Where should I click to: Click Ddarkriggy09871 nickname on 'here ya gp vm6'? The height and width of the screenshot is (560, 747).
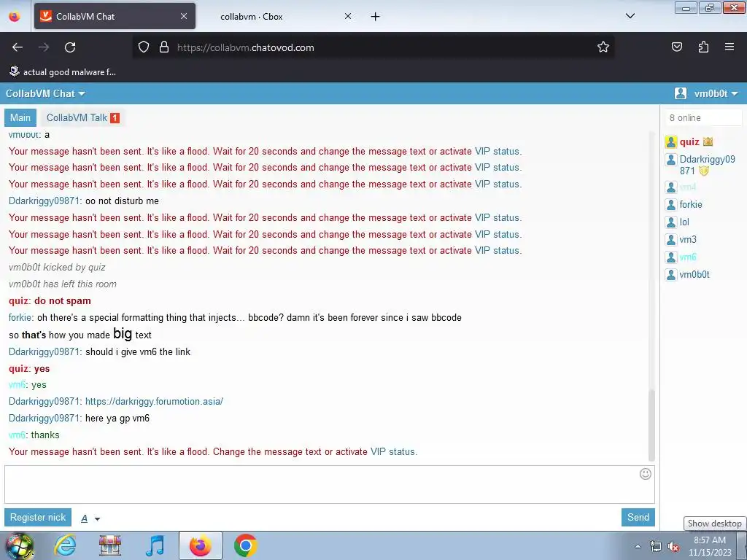[x=44, y=418]
